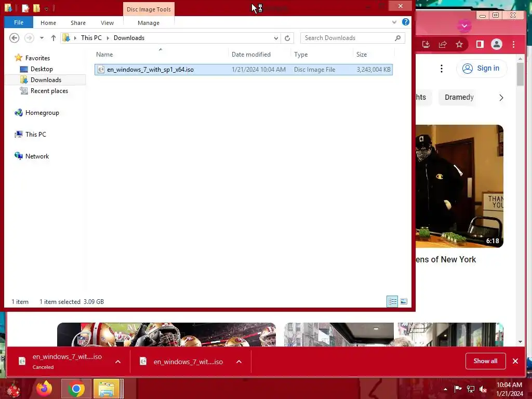Viewport: 532px width, 399px height.
Task: Click the ISO file's disc image icon
Action: click(x=101, y=70)
